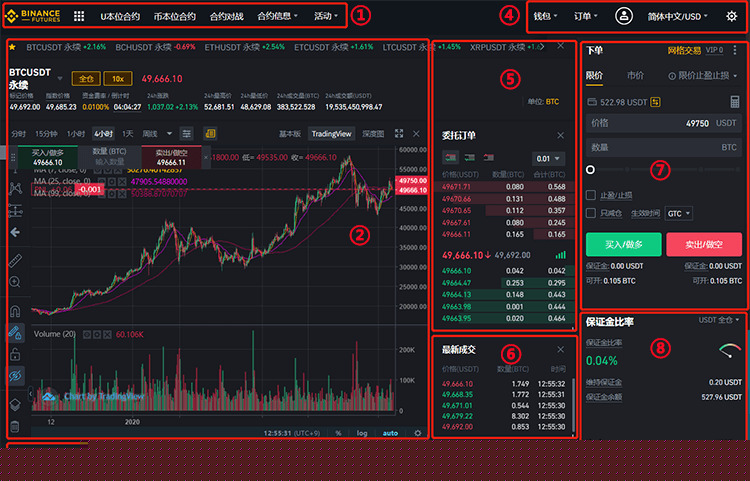Viewport: 750px width, 481px height.
Task: Switch to the 市价 market order tab
Action: point(635,75)
